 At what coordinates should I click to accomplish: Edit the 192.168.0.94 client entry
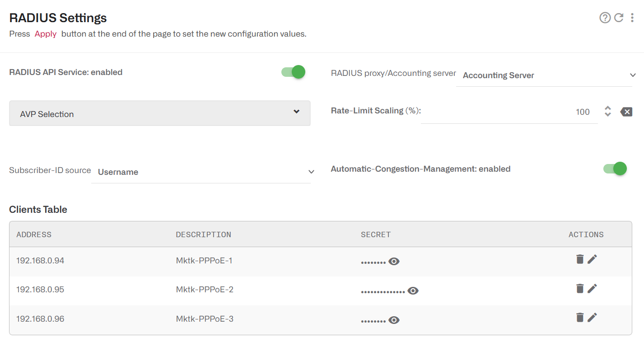592,259
